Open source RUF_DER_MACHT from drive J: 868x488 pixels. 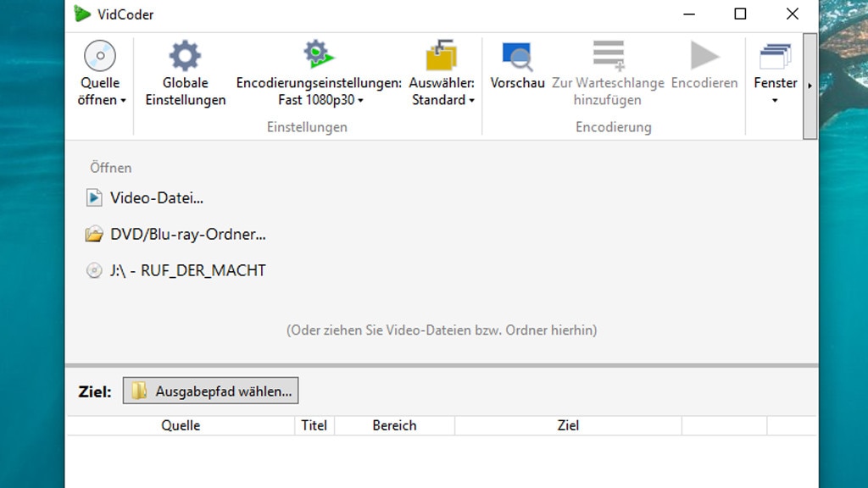tap(186, 270)
